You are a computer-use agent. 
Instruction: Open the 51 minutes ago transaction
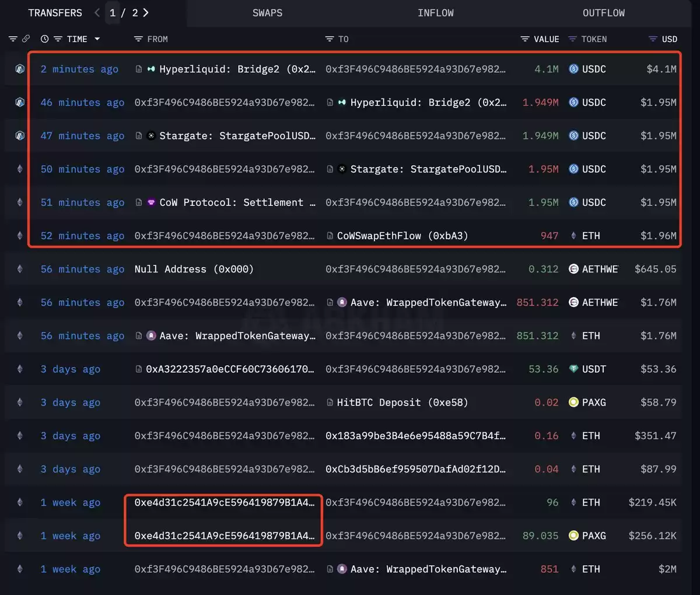[82, 202]
